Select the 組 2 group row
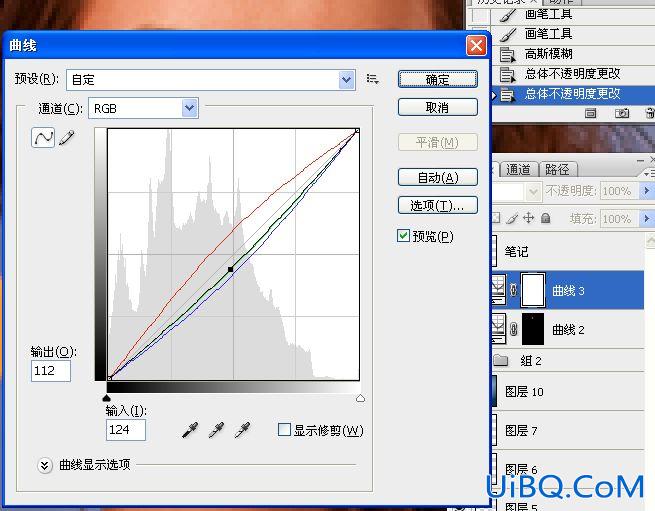Image resolution: width=655 pixels, height=511 pixels. pyautogui.click(x=568, y=360)
